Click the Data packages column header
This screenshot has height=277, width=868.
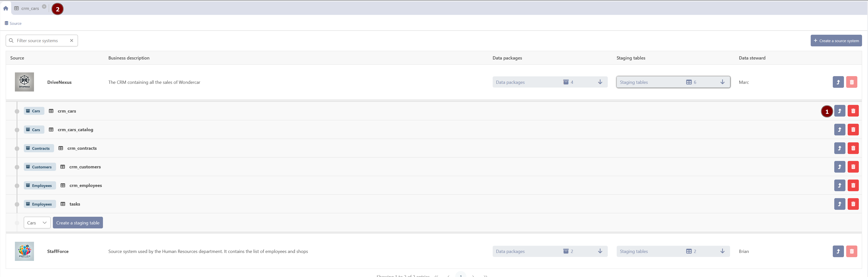tap(507, 58)
